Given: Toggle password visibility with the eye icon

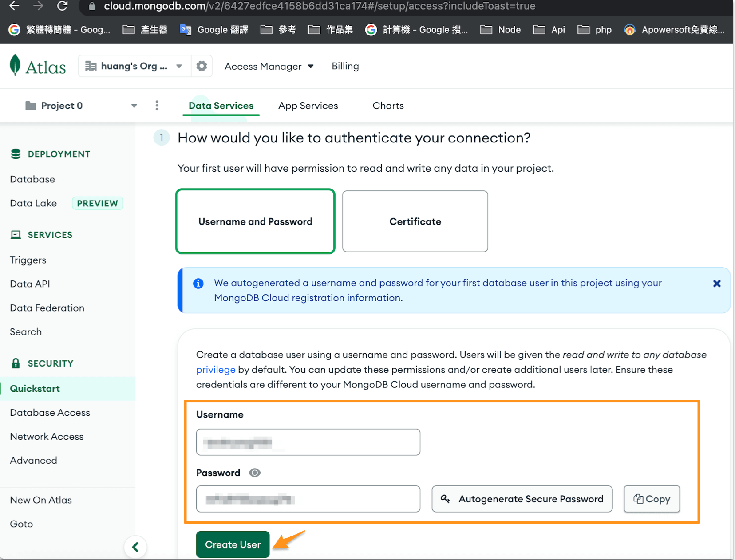Looking at the screenshot, I should (x=255, y=473).
